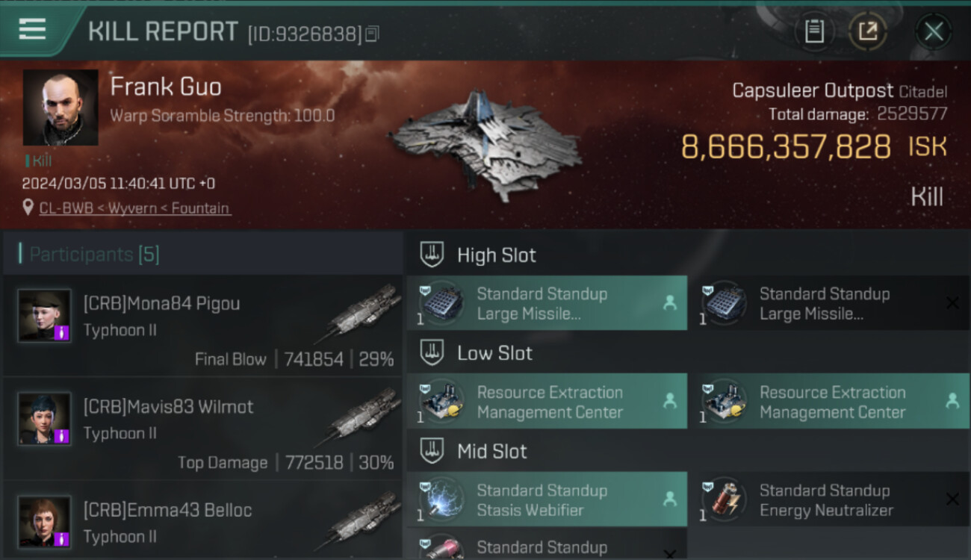Image resolution: width=971 pixels, height=560 pixels.
Task: Open the clipboard copy report icon
Action: click(x=814, y=31)
